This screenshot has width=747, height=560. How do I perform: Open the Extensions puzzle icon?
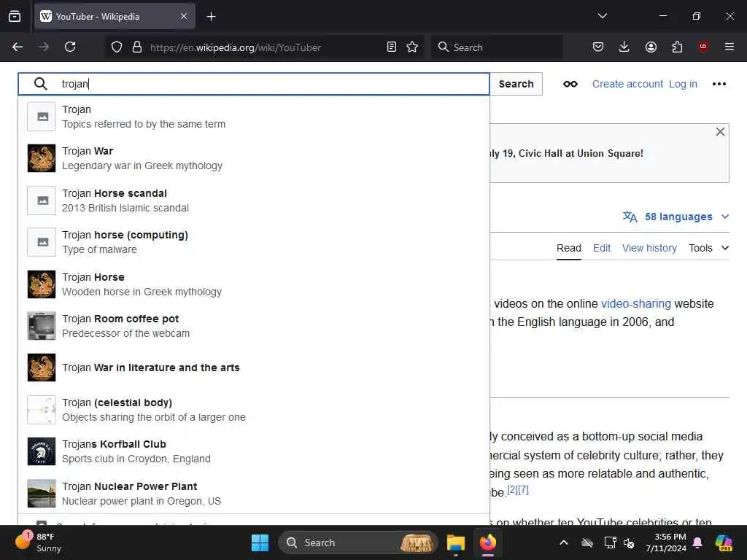pos(677,47)
